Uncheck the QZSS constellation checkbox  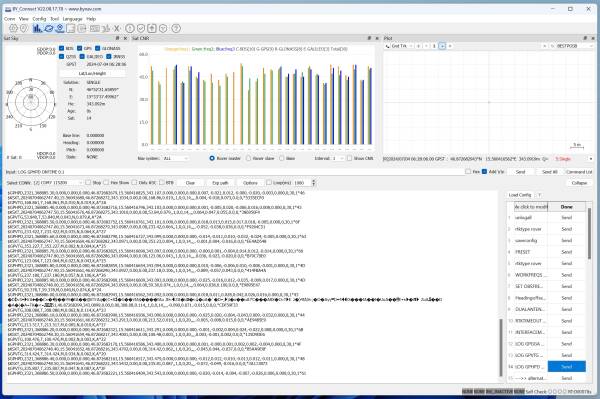[62, 56]
